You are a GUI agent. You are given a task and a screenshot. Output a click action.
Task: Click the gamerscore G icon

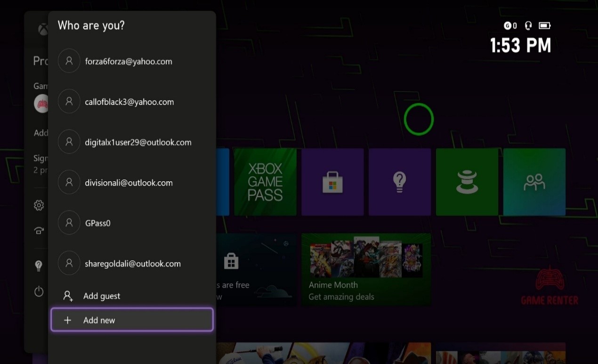tap(508, 25)
